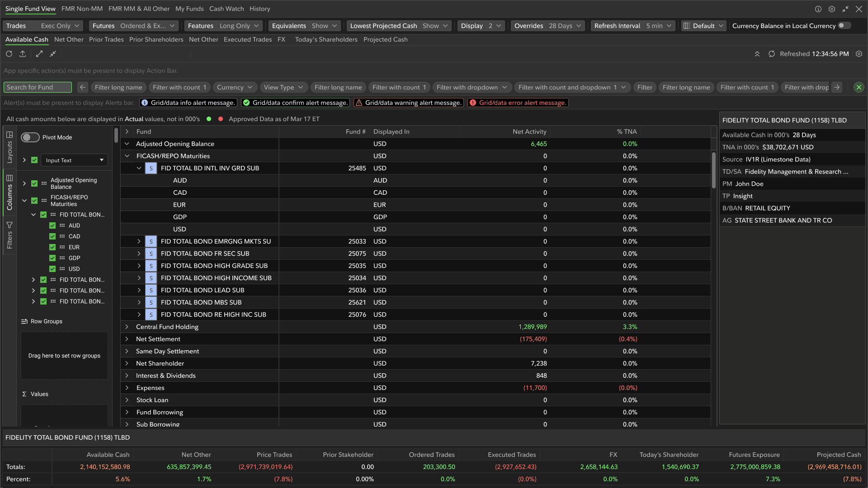
Task: Click the green clear filters circle icon
Action: click(859, 87)
